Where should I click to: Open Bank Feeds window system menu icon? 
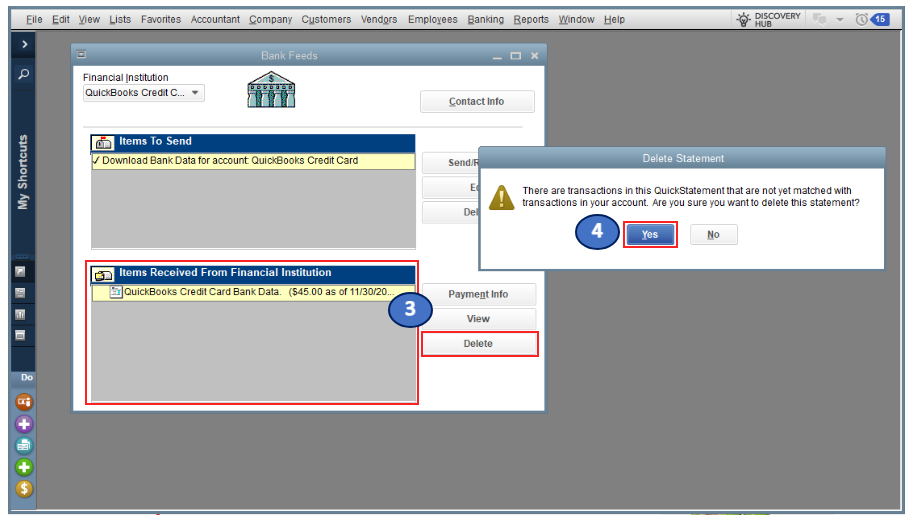click(81, 55)
